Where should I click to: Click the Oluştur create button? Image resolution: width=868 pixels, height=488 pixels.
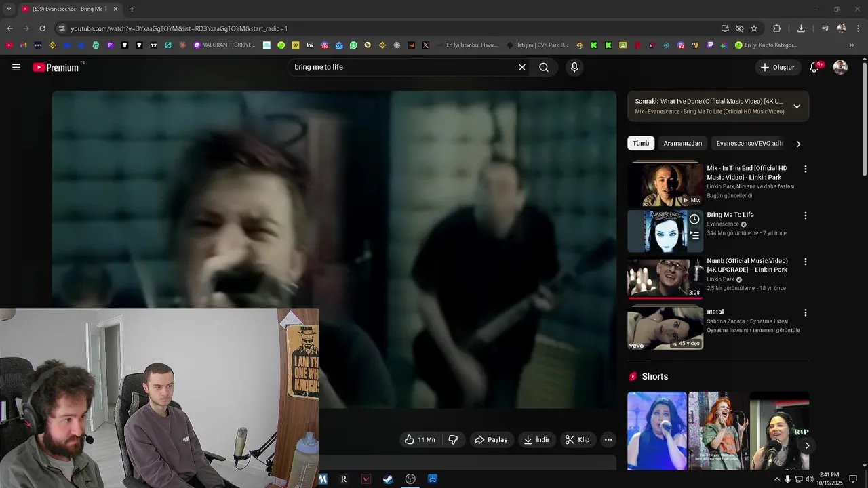[x=777, y=67]
